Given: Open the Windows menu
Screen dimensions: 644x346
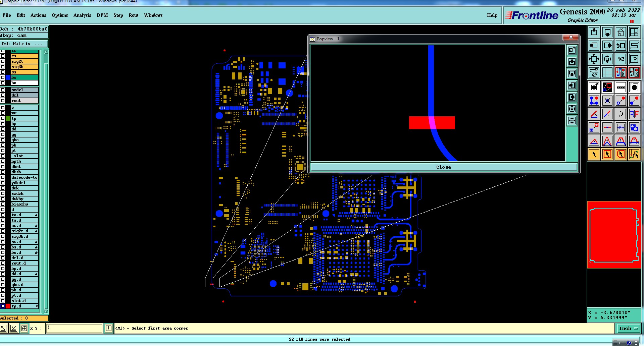Looking at the screenshot, I should [153, 15].
